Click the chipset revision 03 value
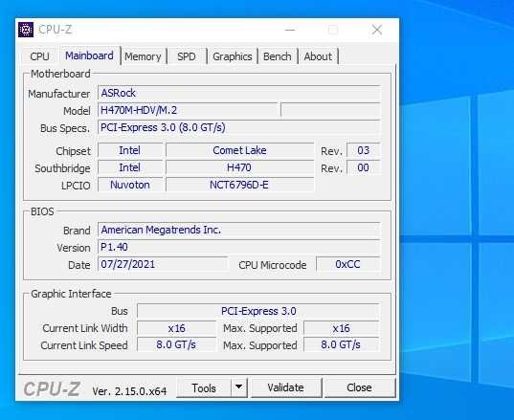This screenshot has width=514, height=420. pos(363,150)
